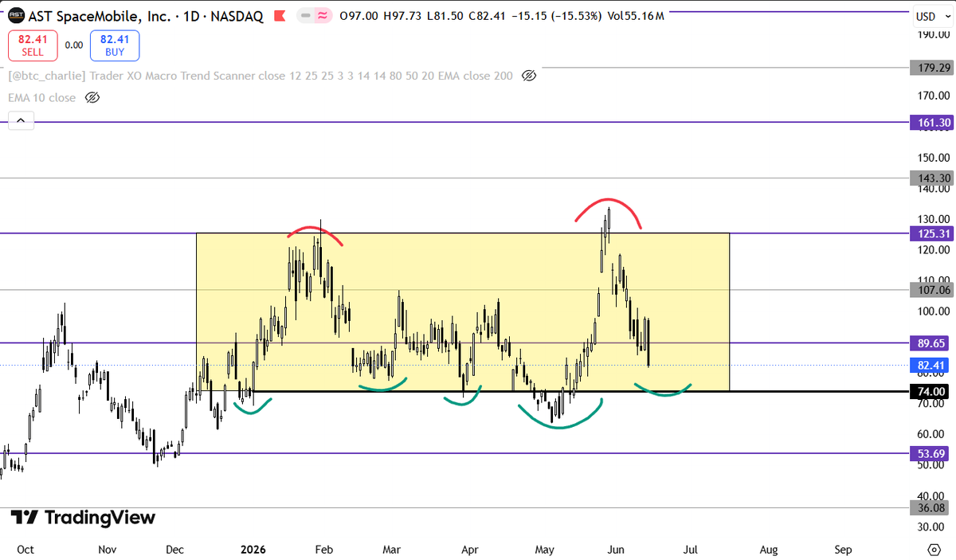Collapse the indicator legend with chevron button
Screen dimensions: 956x560
[21, 121]
